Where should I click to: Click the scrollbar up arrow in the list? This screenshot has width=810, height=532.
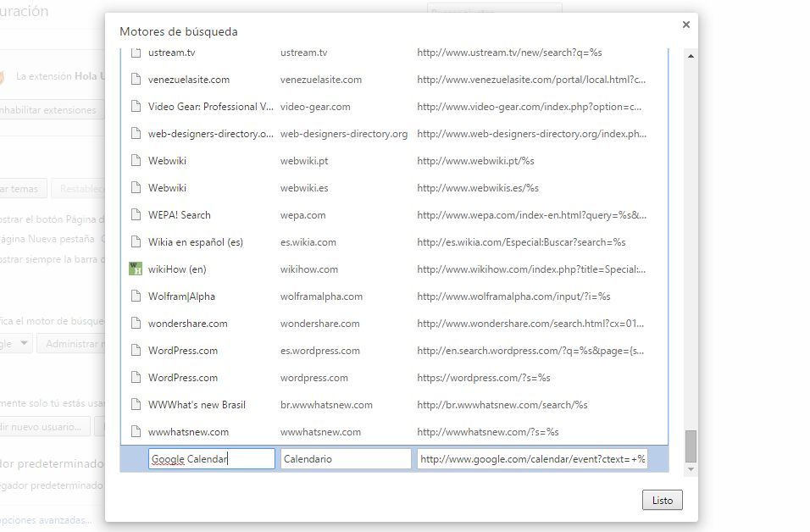[x=691, y=56]
